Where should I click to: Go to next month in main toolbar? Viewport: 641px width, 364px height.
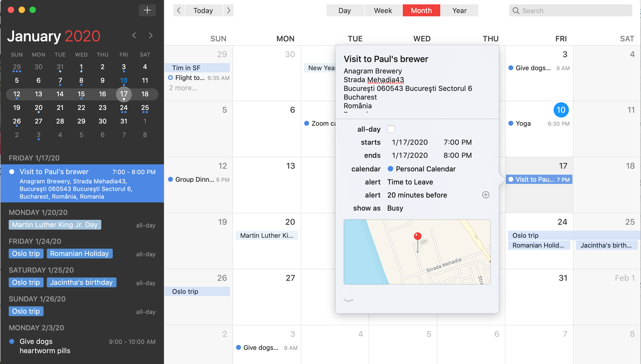tap(228, 10)
